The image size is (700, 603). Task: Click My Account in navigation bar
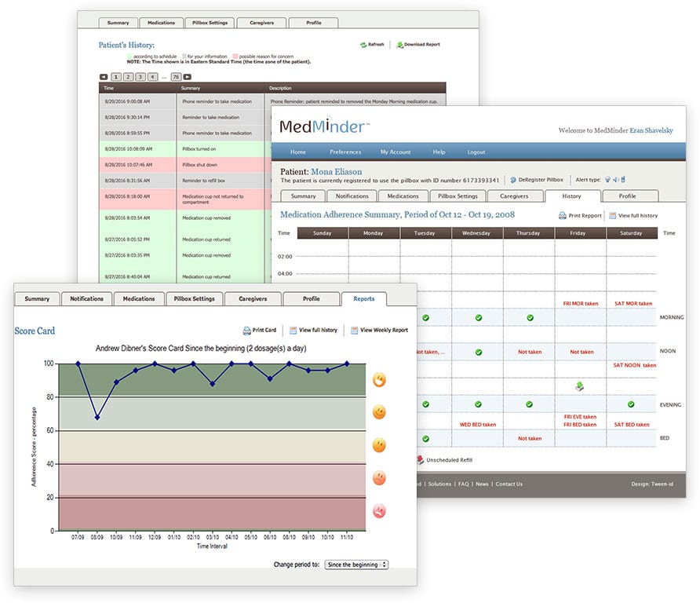395,152
